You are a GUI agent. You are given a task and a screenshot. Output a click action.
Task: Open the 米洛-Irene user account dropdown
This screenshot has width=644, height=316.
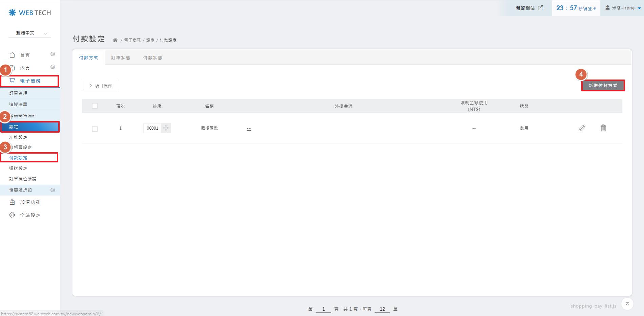pos(623,8)
